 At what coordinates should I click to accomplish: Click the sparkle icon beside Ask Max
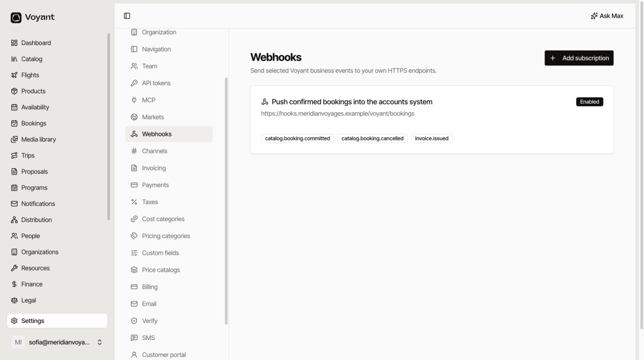594,16
